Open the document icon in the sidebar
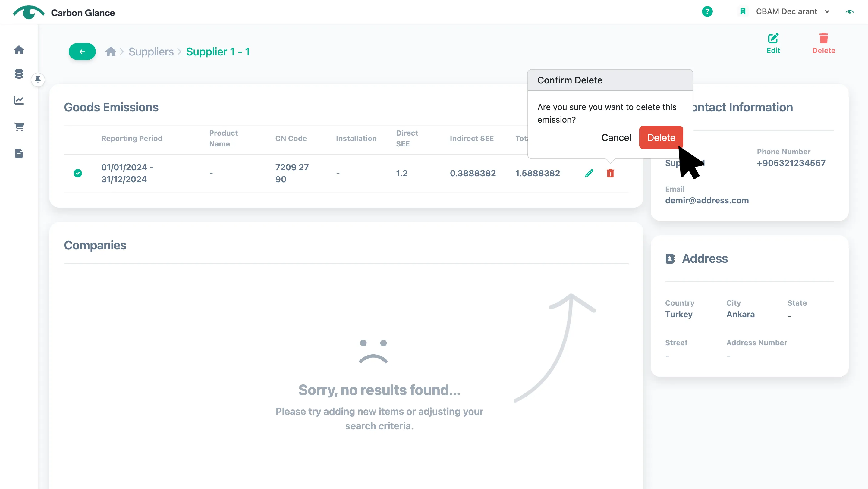 point(19,153)
